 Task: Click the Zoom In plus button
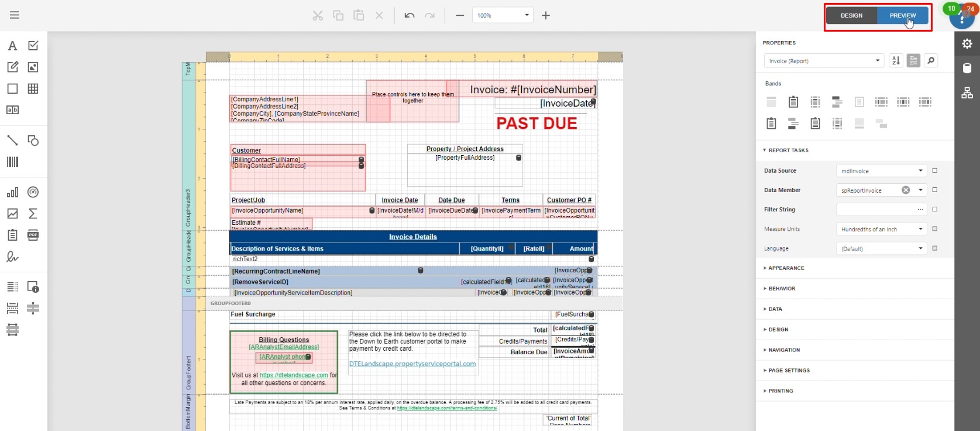(546, 15)
